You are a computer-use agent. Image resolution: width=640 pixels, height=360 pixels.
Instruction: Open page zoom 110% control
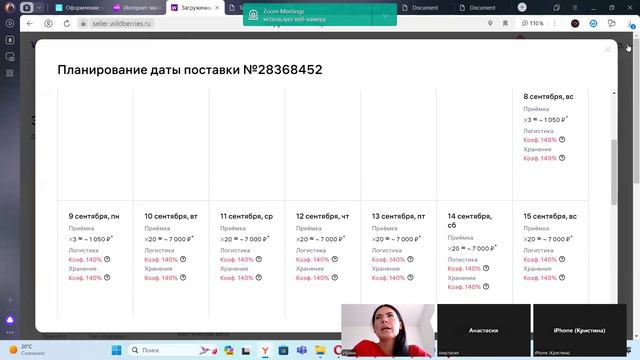click(x=533, y=24)
